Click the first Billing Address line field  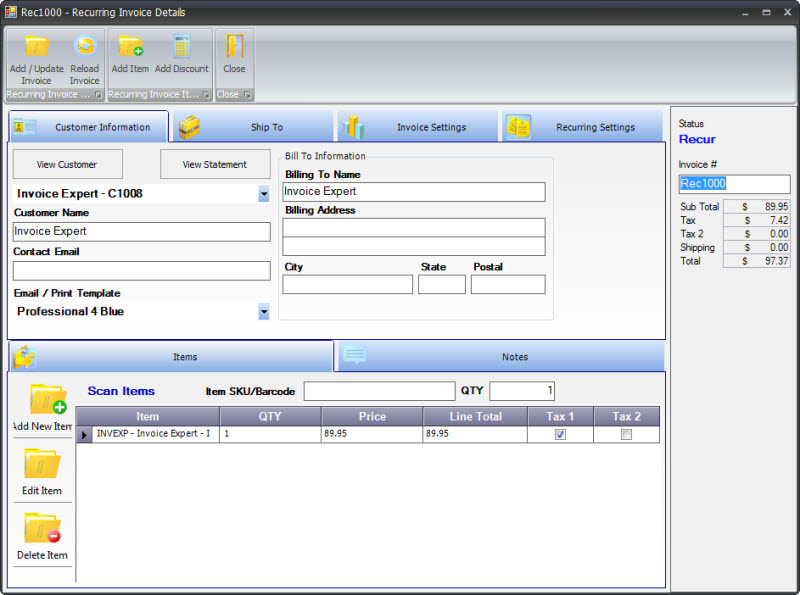414,228
